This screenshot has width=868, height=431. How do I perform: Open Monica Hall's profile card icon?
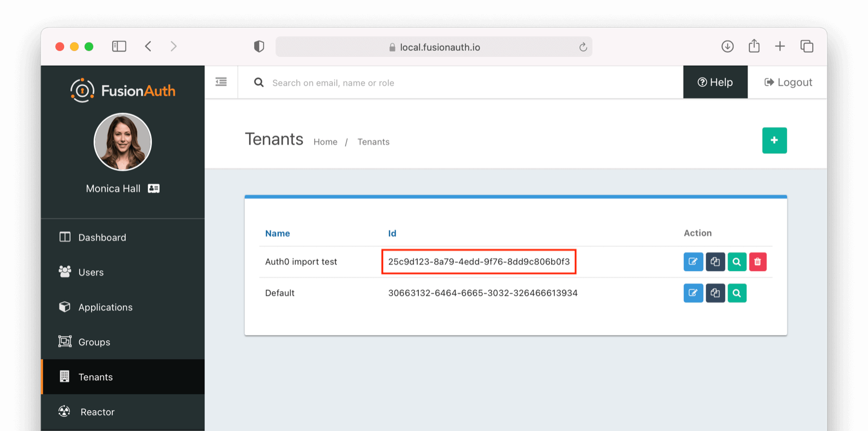[x=154, y=188]
